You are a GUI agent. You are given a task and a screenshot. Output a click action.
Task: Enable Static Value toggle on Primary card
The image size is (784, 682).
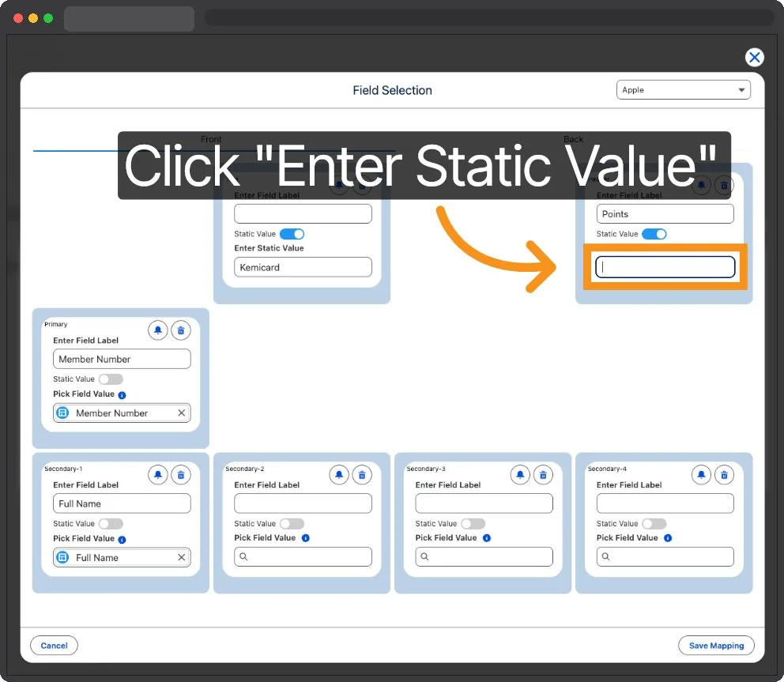[111, 379]
